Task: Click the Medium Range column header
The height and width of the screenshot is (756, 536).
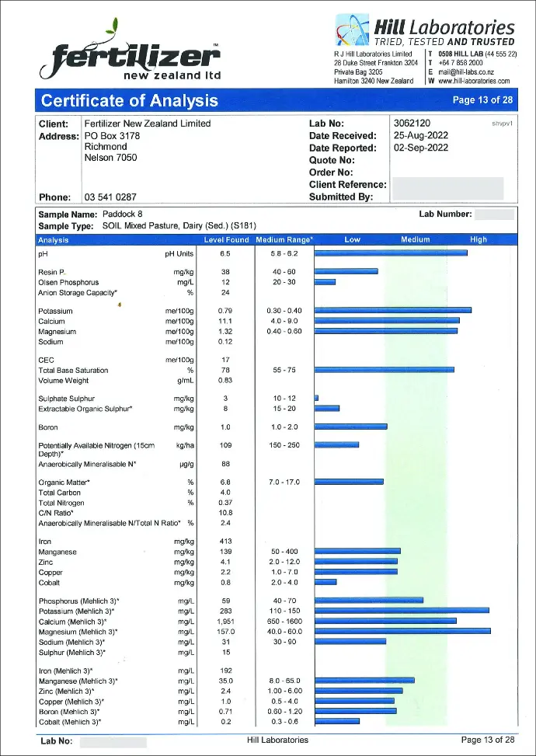Action: [284, 239]
